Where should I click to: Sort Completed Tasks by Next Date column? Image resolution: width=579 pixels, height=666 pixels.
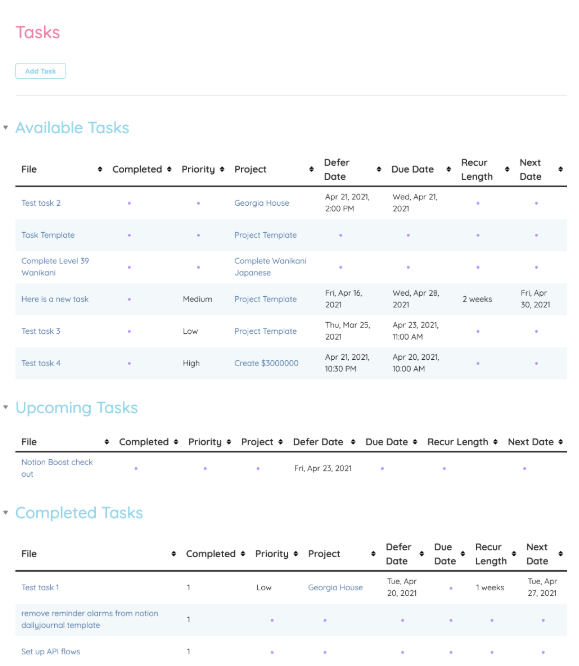click(560, 553)
